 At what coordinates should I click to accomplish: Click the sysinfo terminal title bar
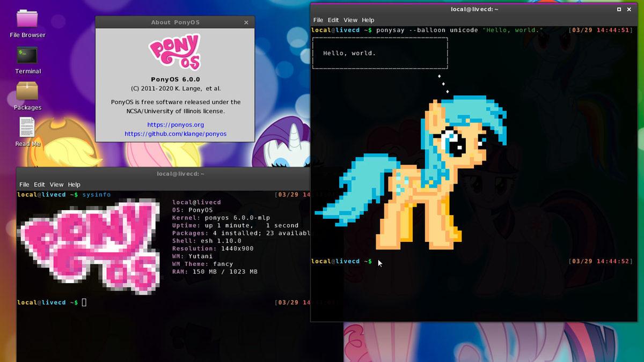tap(161, 174)
